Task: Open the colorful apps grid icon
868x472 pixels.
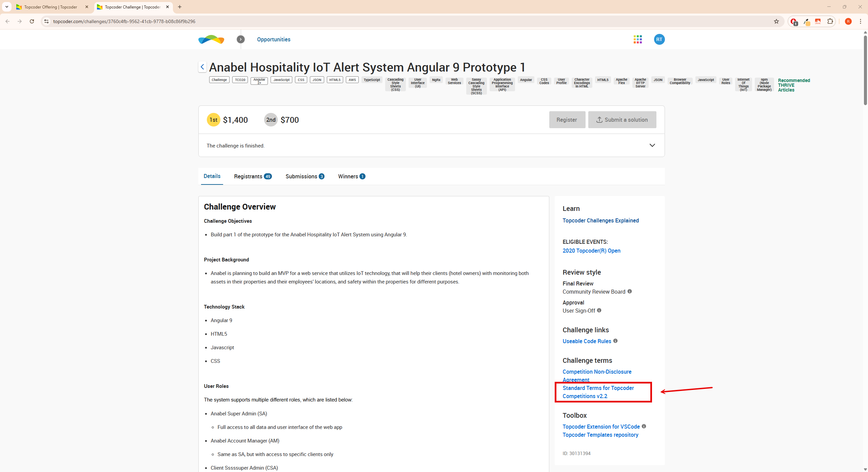Action: click(637, 39)
